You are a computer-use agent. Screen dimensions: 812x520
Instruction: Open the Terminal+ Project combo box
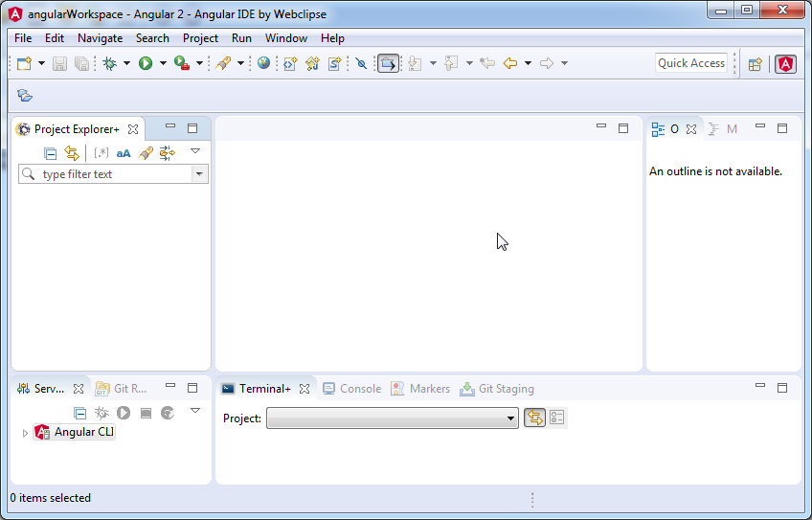point(393,418)
